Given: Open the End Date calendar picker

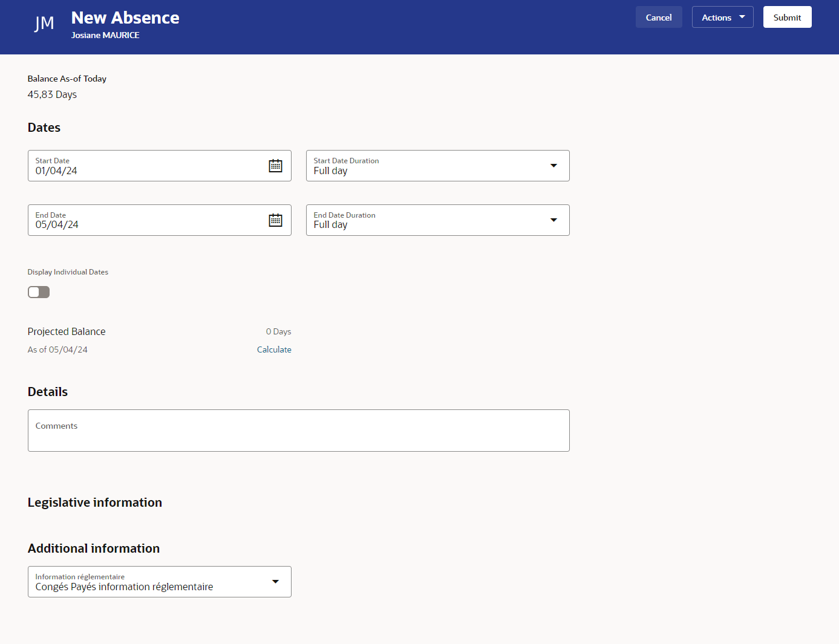Looking at the screenshot, I should pyautogui.click(x=275, y=220).
